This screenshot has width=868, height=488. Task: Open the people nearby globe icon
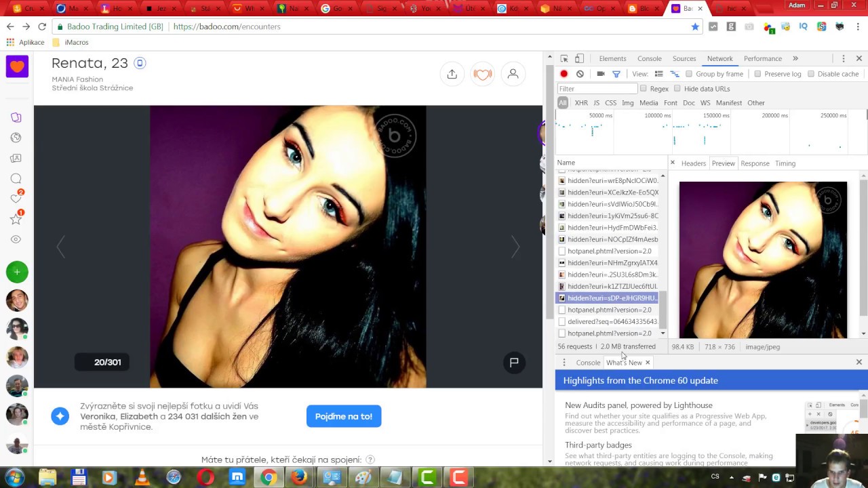point(16,138)
